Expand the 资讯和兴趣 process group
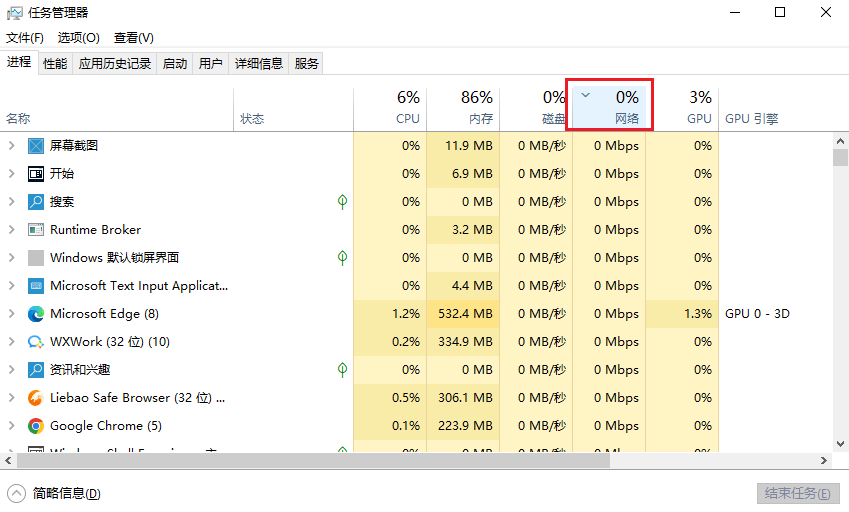Viewport: 849px width, 512px height. pos(11,370)
